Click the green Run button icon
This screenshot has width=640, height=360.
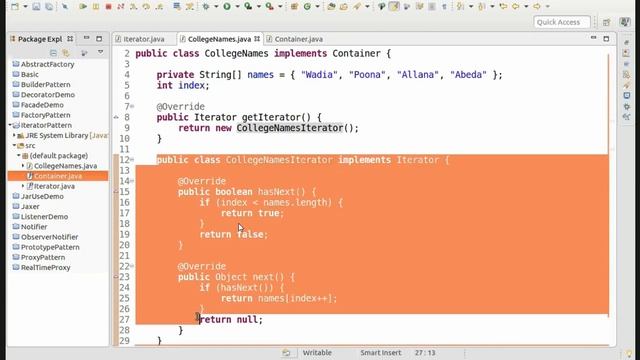point(227,6)
